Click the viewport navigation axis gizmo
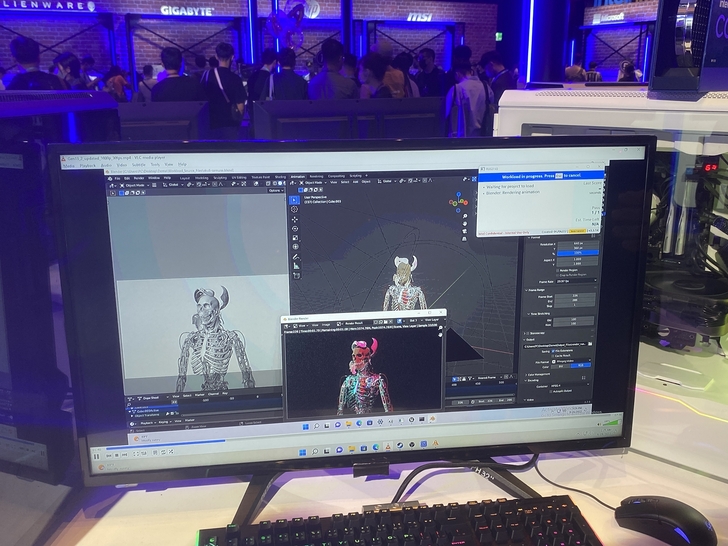Viewport: 728px width, 546px height. pyautogui.click(x=458, y=202)
